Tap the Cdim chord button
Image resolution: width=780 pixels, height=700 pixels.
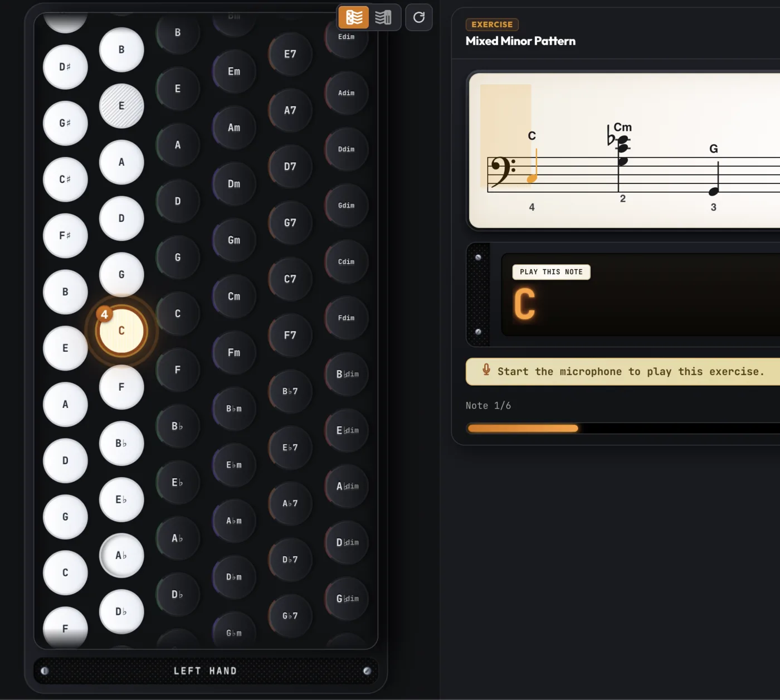click(x=347, y=262)
